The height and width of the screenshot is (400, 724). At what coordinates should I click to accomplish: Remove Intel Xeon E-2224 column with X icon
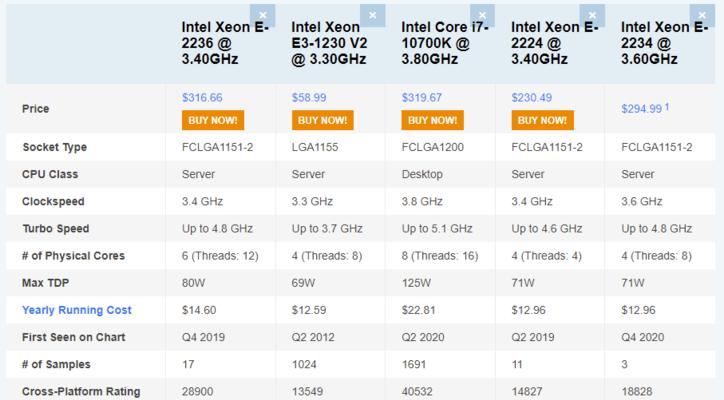click(x=592, y=15)
